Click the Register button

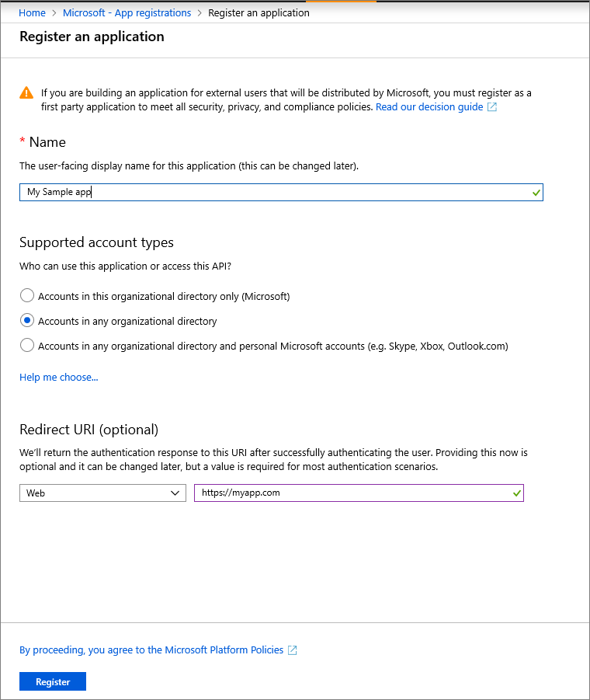pyautogui.click(x=53, y=681)
